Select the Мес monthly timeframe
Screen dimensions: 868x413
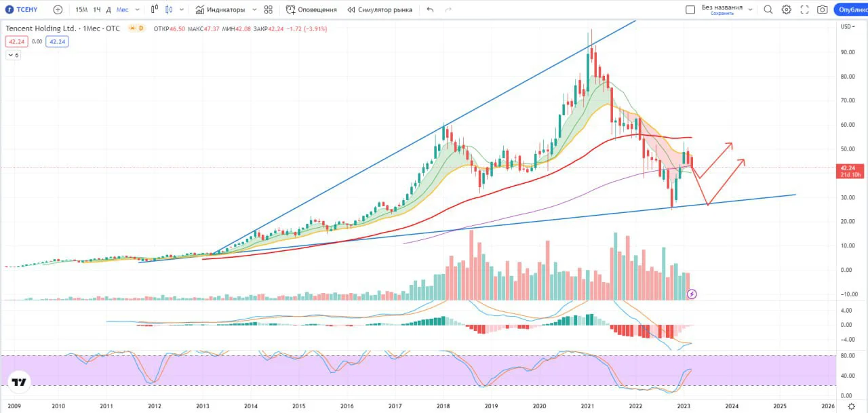[122, 9]
